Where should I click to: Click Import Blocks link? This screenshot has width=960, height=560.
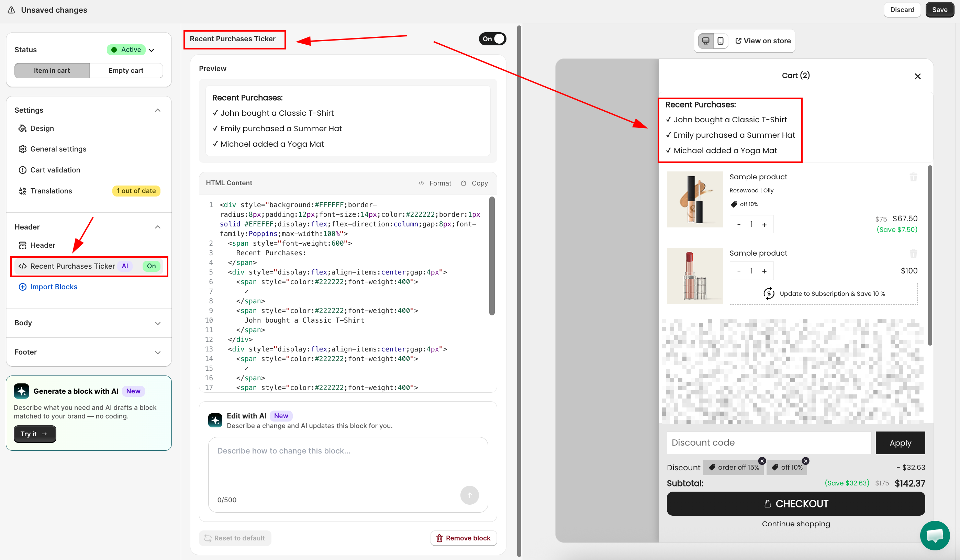point(54,287)
